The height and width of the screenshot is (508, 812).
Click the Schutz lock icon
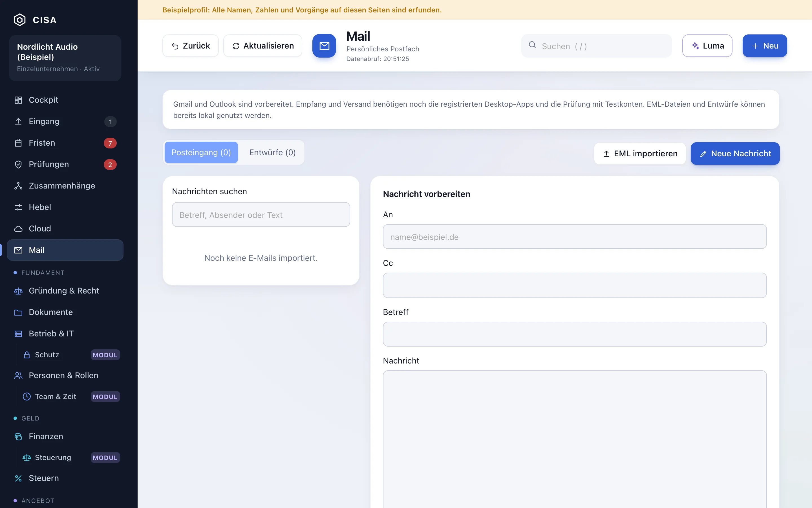point(27,355)
